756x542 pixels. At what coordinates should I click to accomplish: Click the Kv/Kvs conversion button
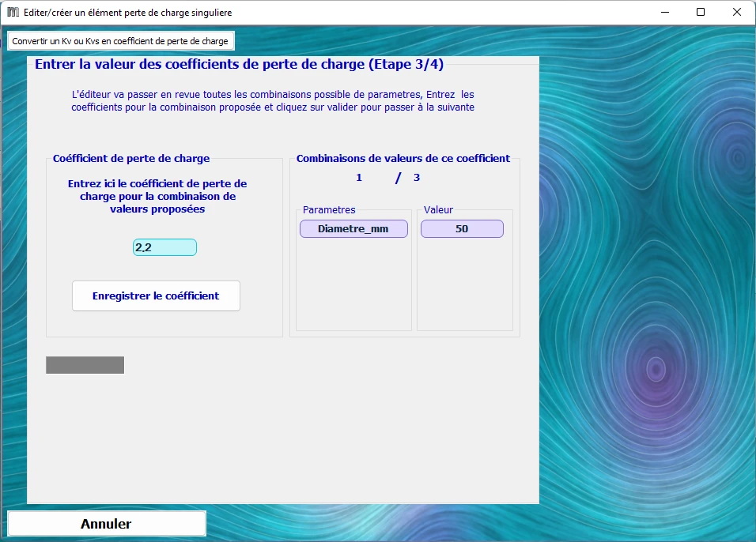(120, 41)
